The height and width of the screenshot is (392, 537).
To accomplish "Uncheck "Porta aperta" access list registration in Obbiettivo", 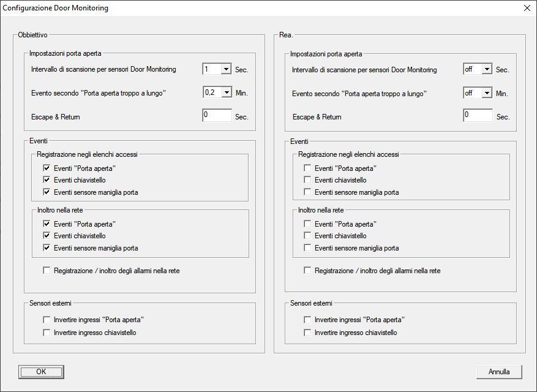I will click(x=47, y=168).
